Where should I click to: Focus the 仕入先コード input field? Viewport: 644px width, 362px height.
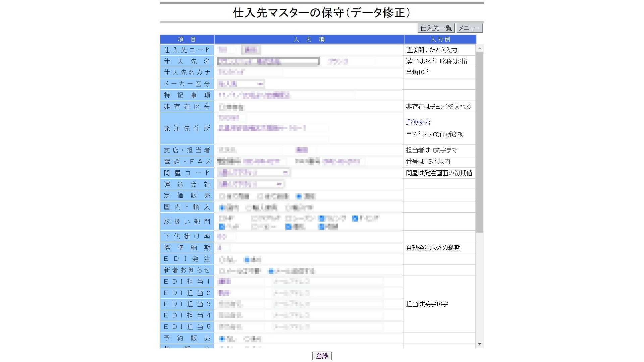tap(227, 50)
